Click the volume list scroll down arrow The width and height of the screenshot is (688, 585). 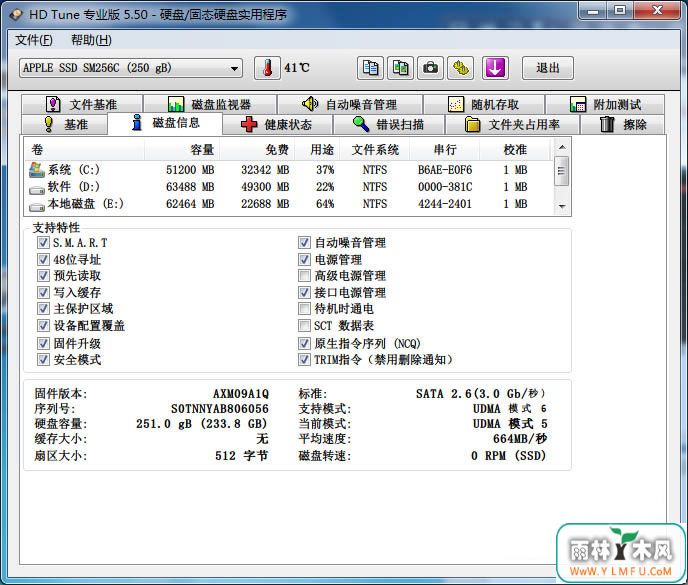[x=562, y=206]
